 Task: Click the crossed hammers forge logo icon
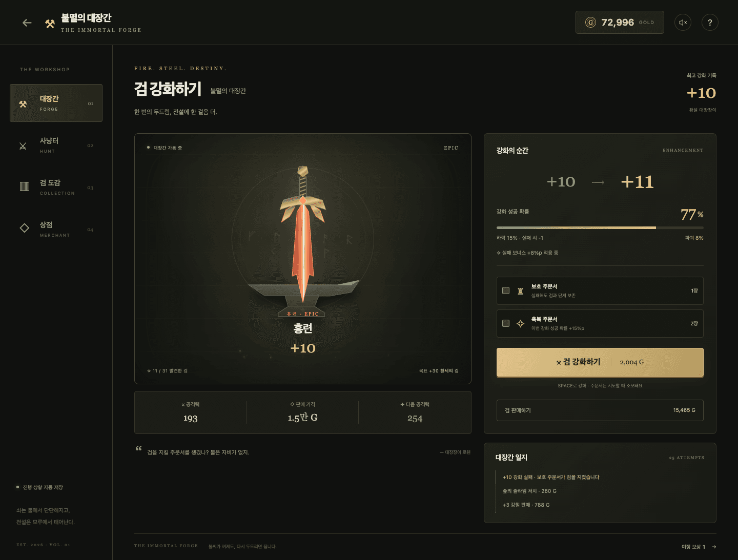pyautogui.click(x=50, y=24)
